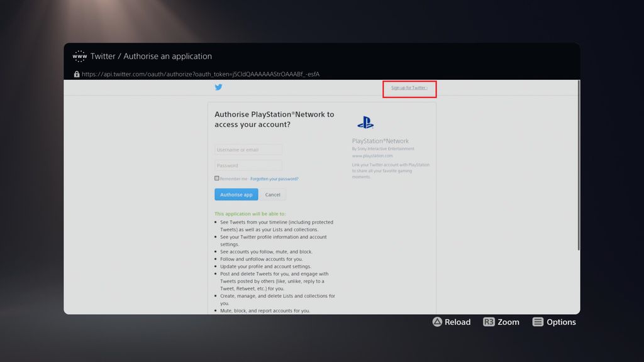Enable the Remember me checkbox

[216, 178]
